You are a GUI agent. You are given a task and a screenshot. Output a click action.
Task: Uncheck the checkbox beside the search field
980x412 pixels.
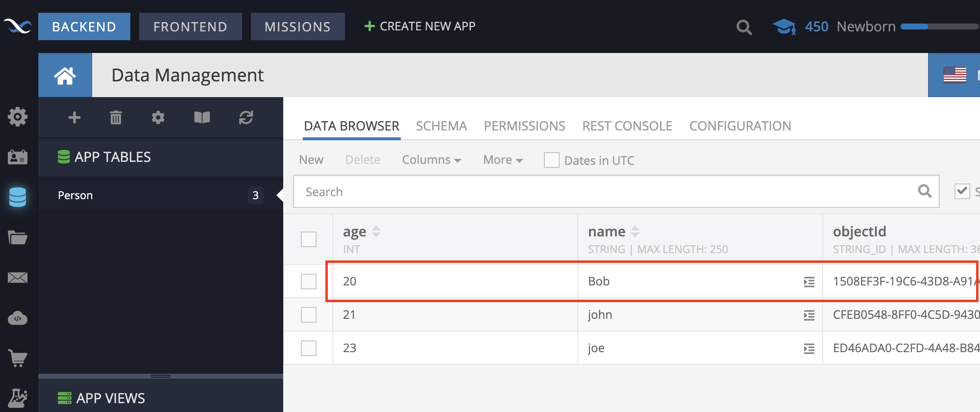coord(962,191)
